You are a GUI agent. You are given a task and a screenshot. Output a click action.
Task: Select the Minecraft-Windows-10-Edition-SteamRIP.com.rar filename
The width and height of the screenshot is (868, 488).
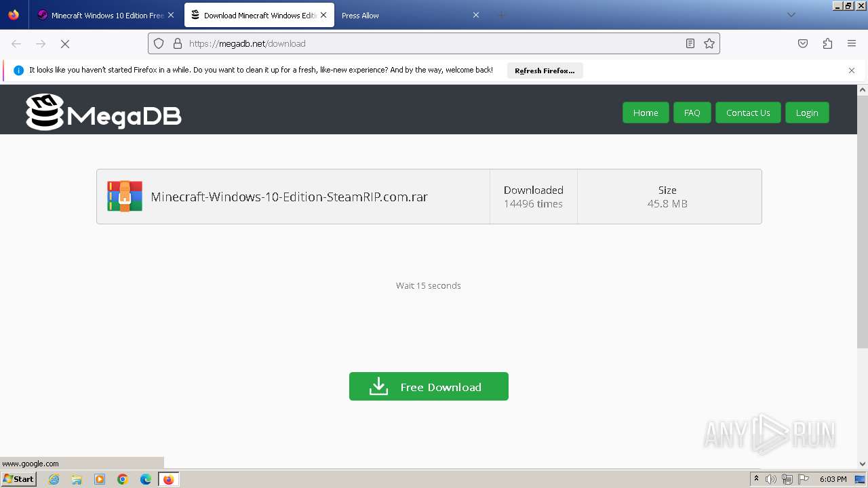(x=289, y=197)
